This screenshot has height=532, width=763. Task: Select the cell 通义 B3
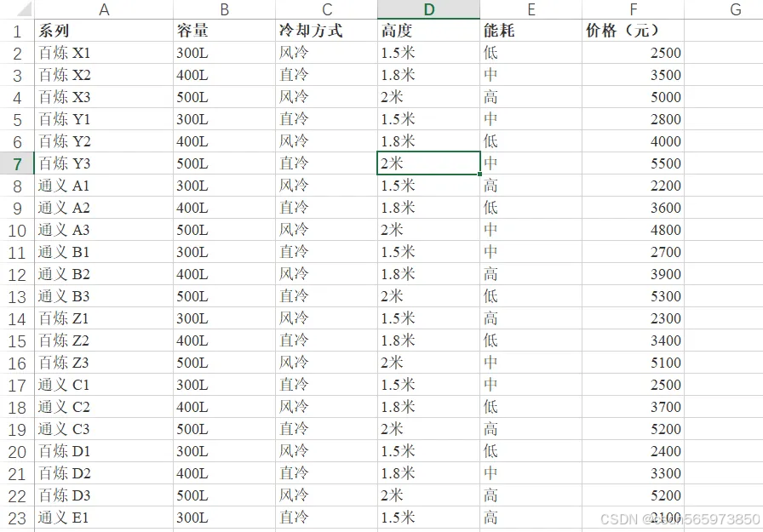pyautogui.click(x=104, y=296)
